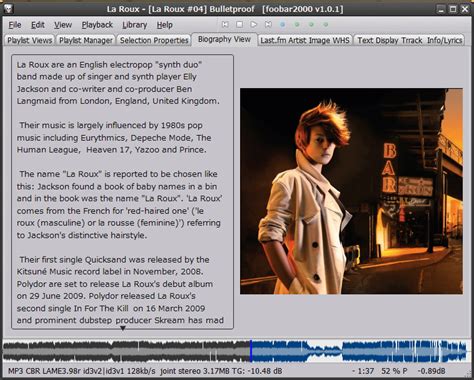
Task: Click 'joint stereo 3.17MB' status text
Action: click(194, 371)
